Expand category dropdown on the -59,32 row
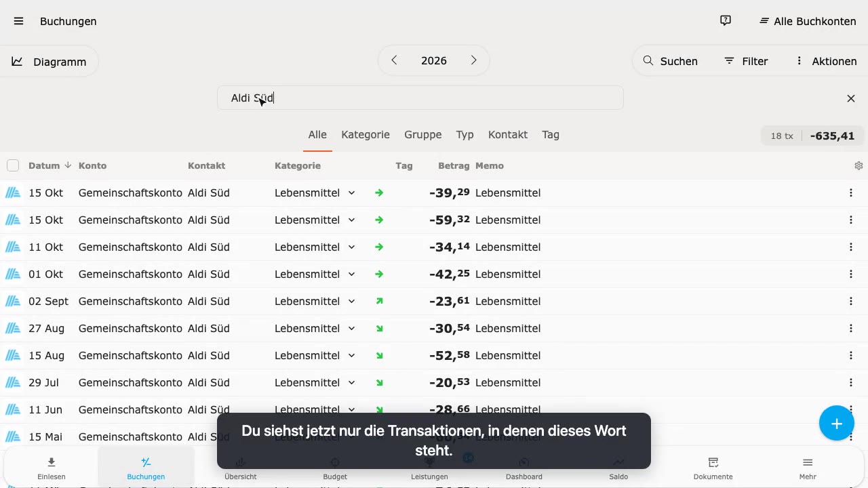The height and width of the screenshot is (488, 868). 351,220
